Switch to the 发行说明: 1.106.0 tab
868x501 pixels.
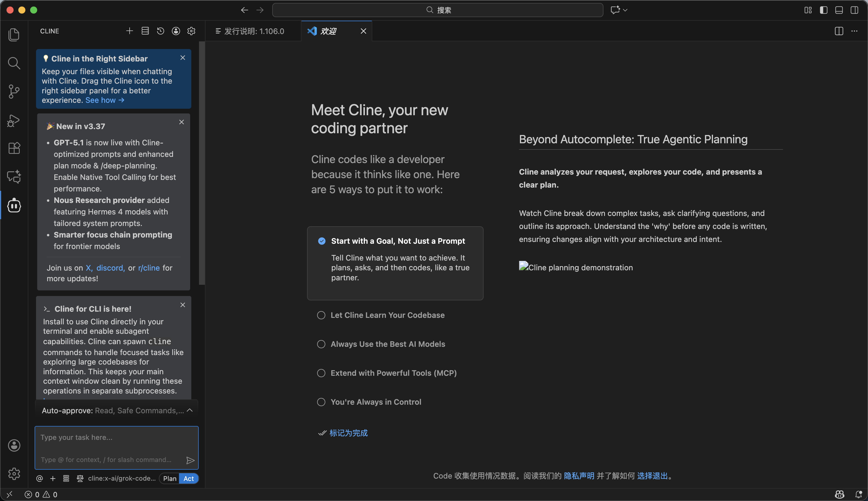(254, 31)
